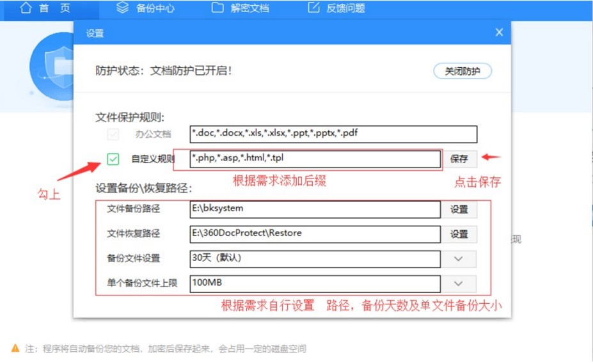
Task: Click the home icon in top navigation
Action: click(26, 8)
